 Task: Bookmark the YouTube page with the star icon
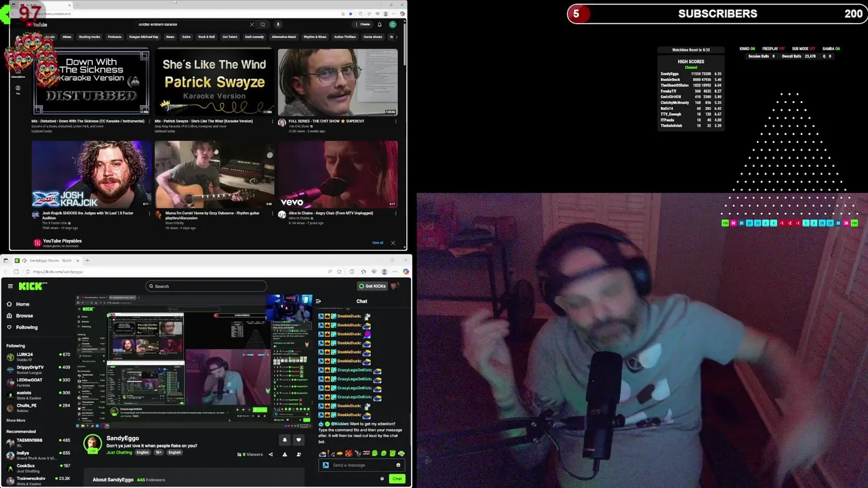point(350,14)
